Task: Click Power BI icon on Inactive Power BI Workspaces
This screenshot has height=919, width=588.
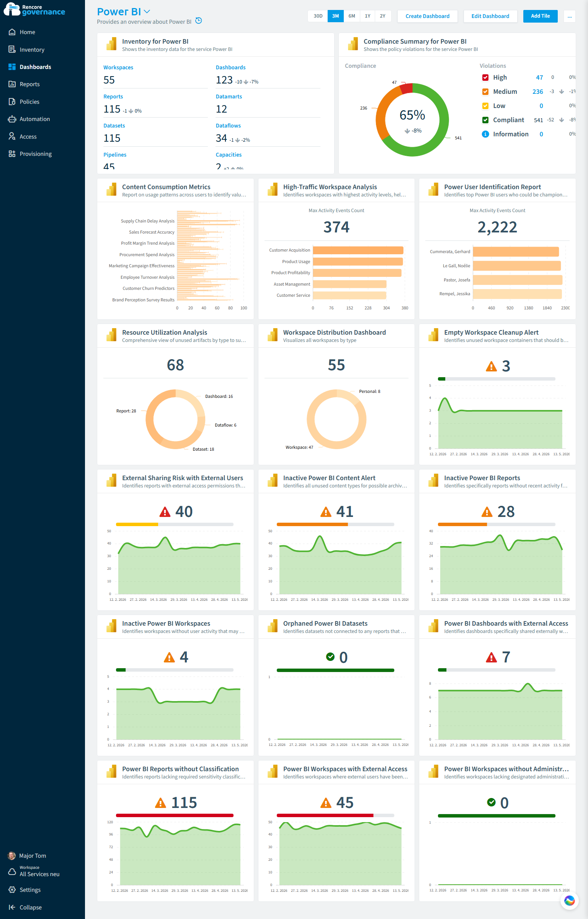Action: point(111,626)
